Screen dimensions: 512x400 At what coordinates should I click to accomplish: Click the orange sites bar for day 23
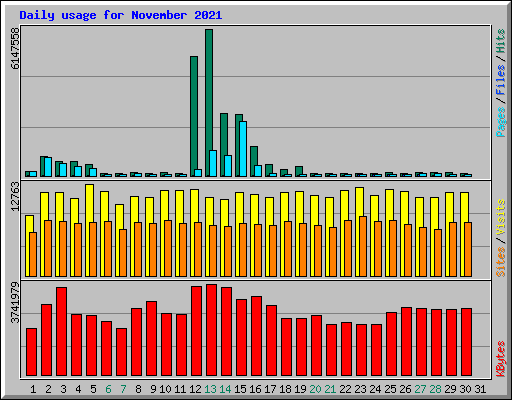363,246
